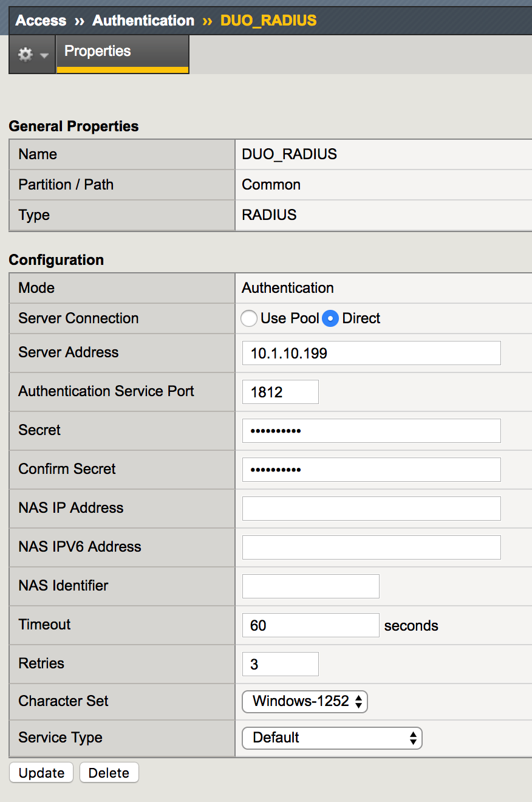Click the Common partition value

click(x=271, y=185)
